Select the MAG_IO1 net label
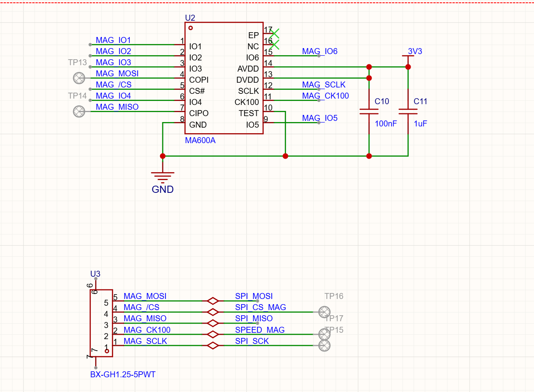Screen dimensions: 534x392 pos(113,40)
